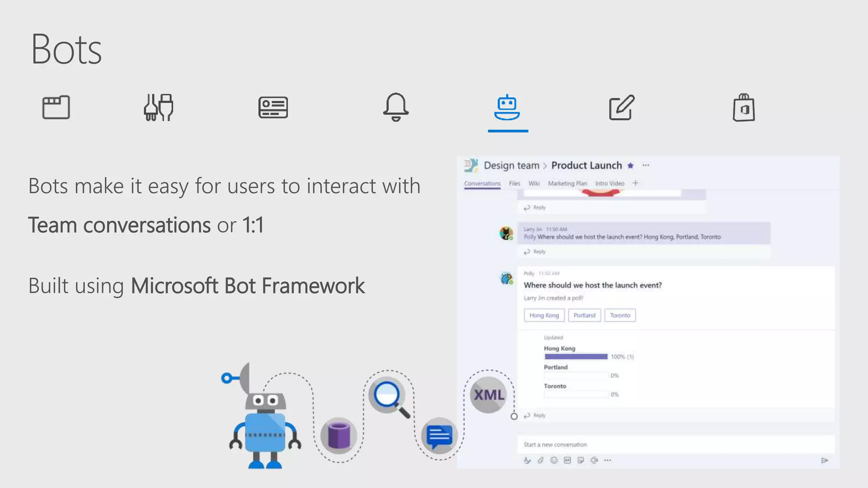Vote for Toronto in poll

620,315
